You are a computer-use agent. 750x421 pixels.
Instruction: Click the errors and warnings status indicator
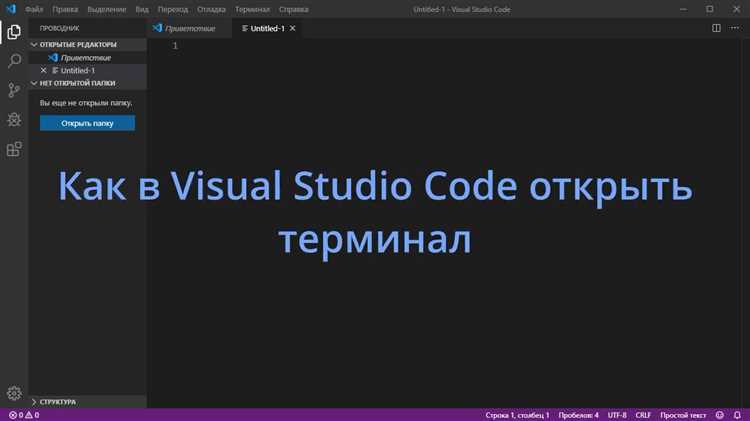click(23, 415)
